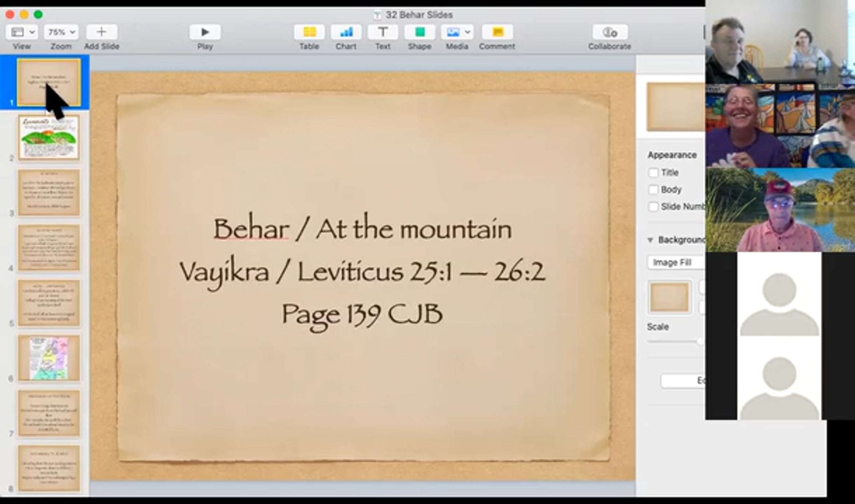Click the Shape toolbar icon

[419, 32]
